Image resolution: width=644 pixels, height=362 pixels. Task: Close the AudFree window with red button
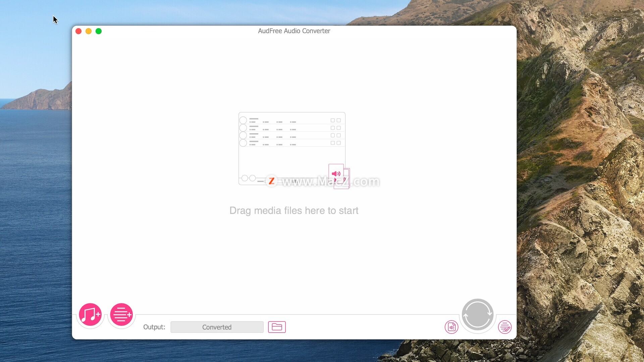[78, 31]
